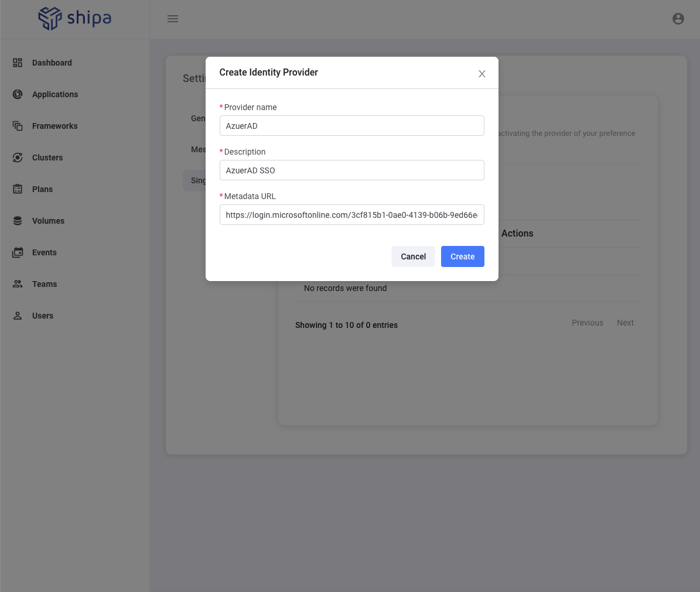
Task: Click the Actions column header
Action: coord(517,233)
